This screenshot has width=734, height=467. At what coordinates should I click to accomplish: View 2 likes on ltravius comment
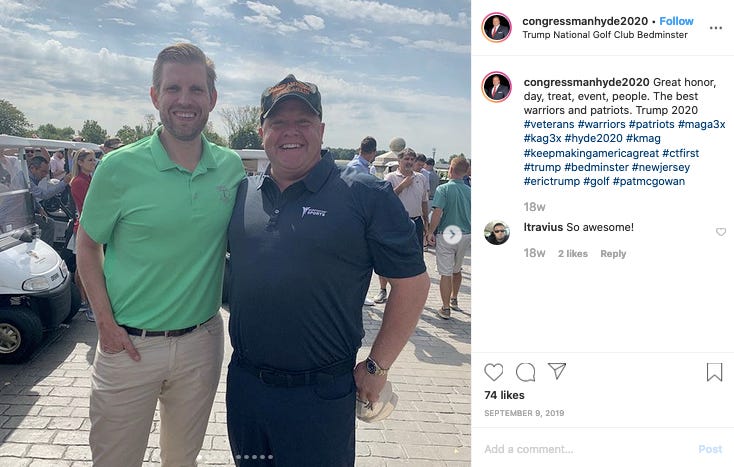point(573,254)
